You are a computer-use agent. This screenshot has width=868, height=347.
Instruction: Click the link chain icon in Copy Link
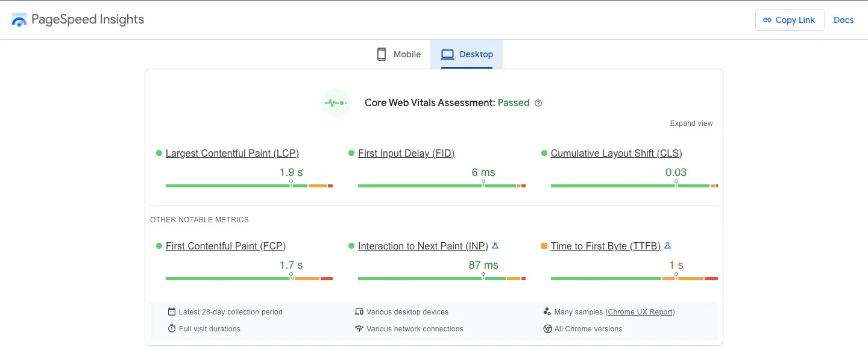click(767, 20)
